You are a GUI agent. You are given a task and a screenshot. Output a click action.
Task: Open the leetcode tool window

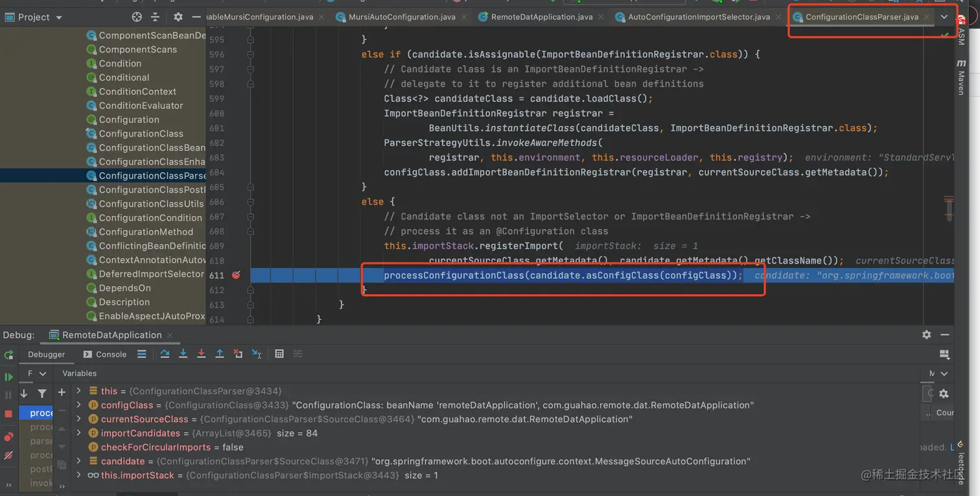point(961,463)
